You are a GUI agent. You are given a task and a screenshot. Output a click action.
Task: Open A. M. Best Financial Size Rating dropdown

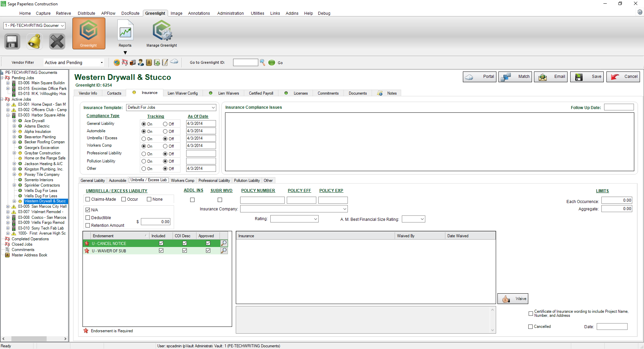pos(422,219)
